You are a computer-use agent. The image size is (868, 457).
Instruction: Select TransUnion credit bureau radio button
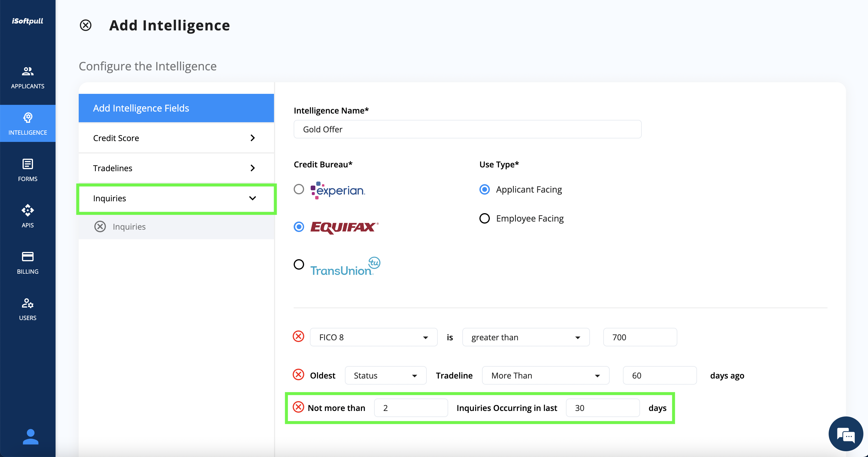299,264
